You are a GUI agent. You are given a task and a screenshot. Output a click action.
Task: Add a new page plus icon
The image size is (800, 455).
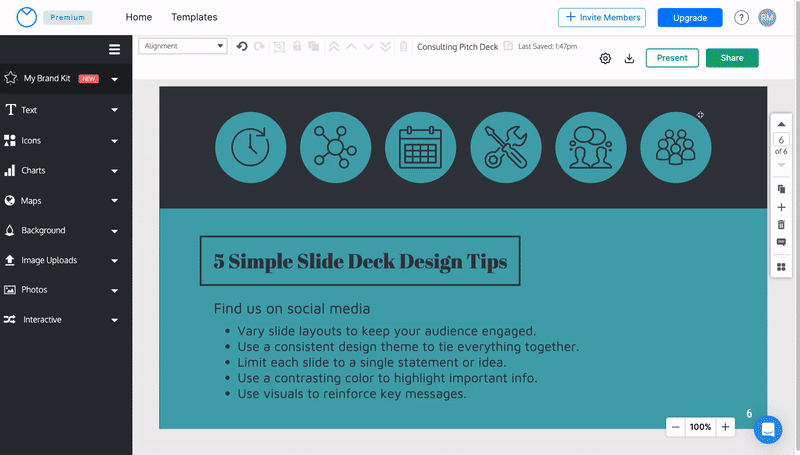[x=781, y=207]
